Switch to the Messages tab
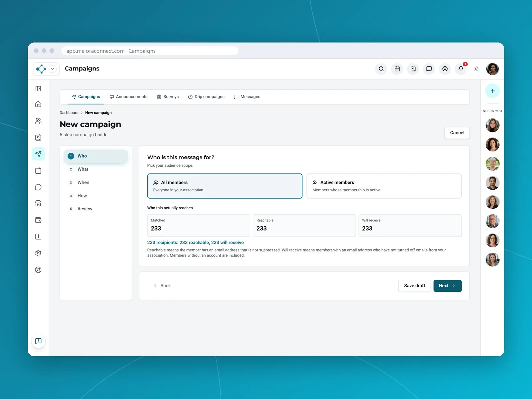 point(247,97)
